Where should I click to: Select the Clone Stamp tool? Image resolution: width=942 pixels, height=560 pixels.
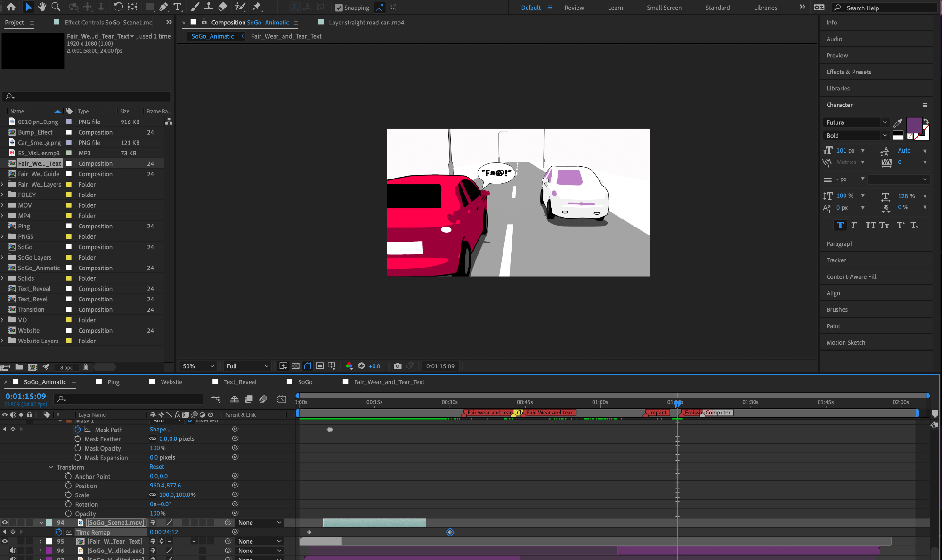208,7
